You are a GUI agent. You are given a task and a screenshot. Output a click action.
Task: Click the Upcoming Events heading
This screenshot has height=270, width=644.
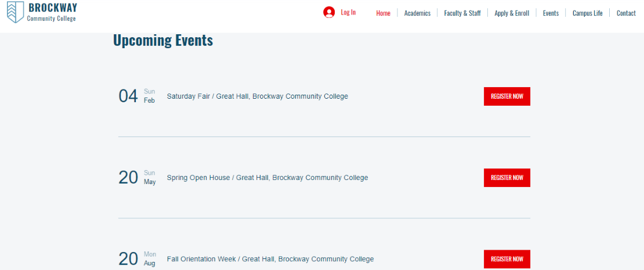[x=163, y=40]
